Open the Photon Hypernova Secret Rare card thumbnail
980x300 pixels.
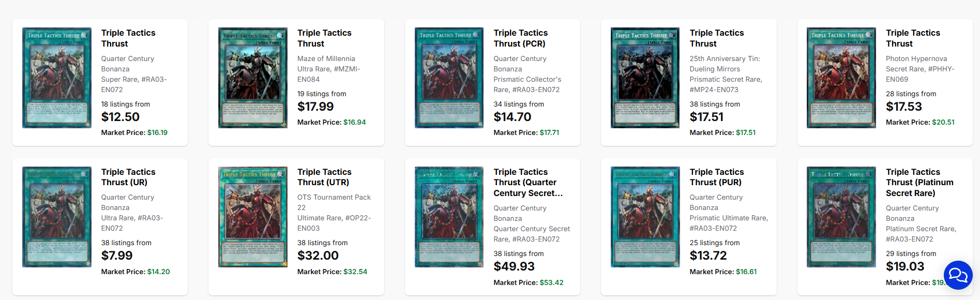[x=841, y=78]
